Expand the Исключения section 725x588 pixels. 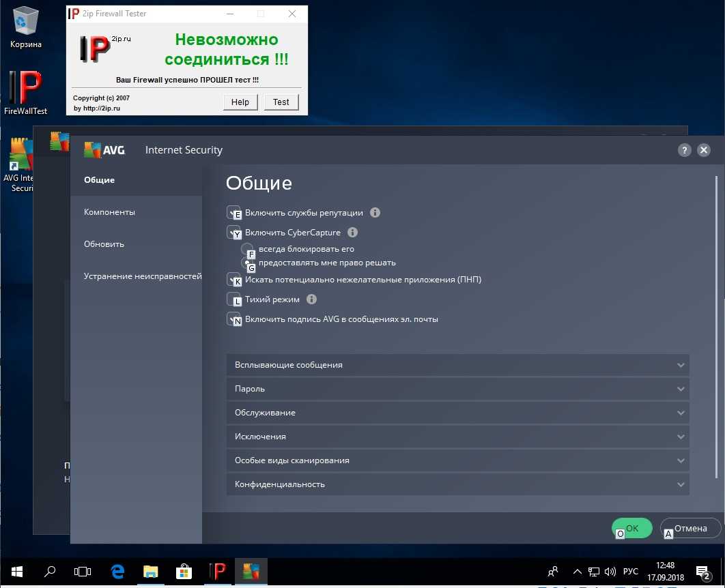pos(457,437)
